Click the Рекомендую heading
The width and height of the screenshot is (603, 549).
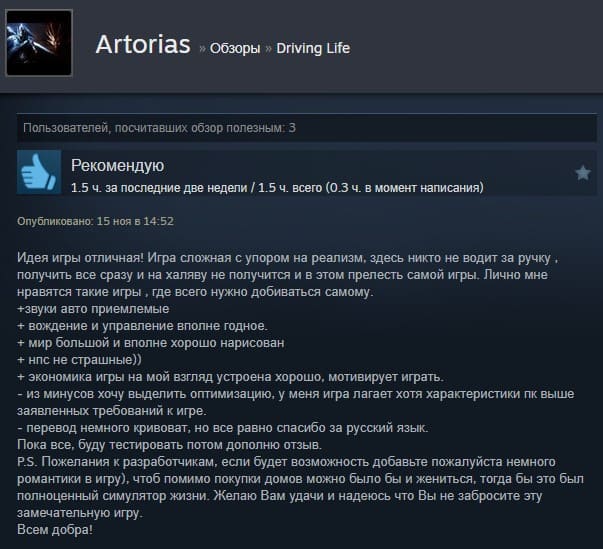coord(118,166)
